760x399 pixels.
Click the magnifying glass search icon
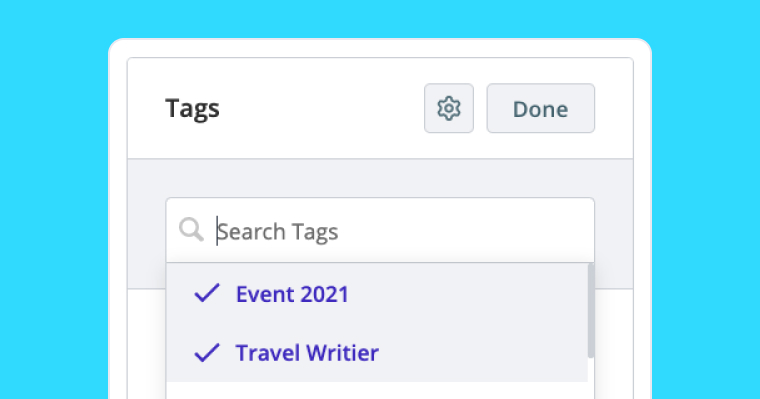pos(191,230)
